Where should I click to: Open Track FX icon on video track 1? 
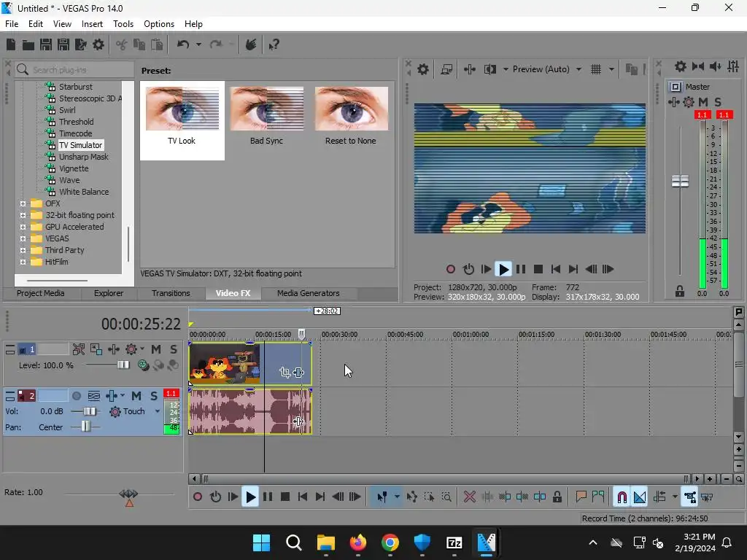coord(113,349)
